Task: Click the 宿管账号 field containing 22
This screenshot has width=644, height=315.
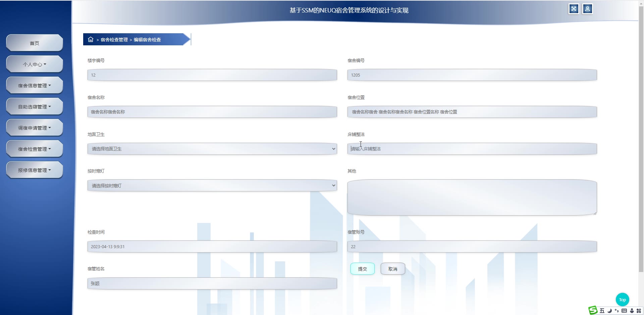Action: point(472,246)
